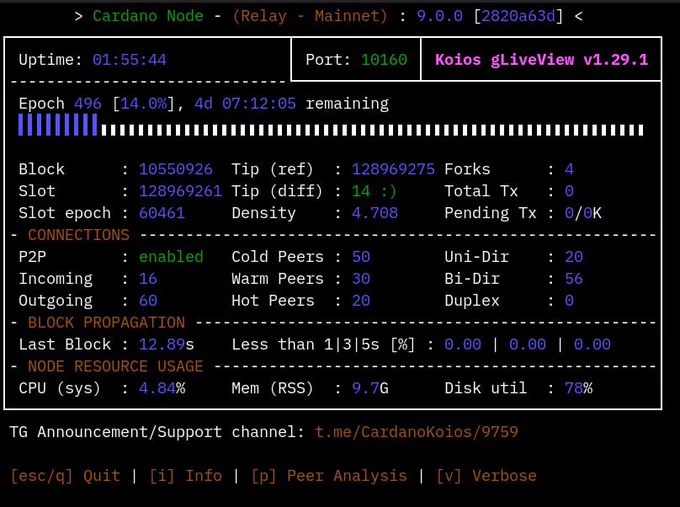The width and height of the screenshot is (680, 507).
Task: Click the Slot value 128969261
Action: pyautogui.click(x=180, y=191)
